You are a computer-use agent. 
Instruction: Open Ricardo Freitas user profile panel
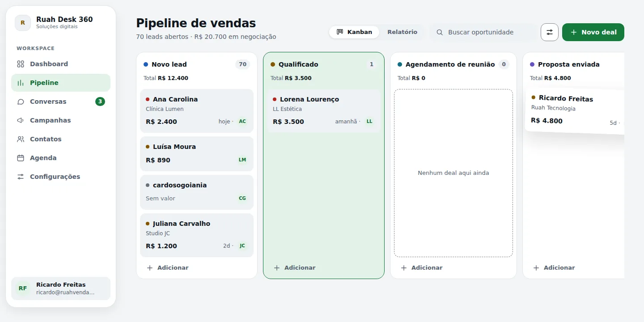coord(61,288)
